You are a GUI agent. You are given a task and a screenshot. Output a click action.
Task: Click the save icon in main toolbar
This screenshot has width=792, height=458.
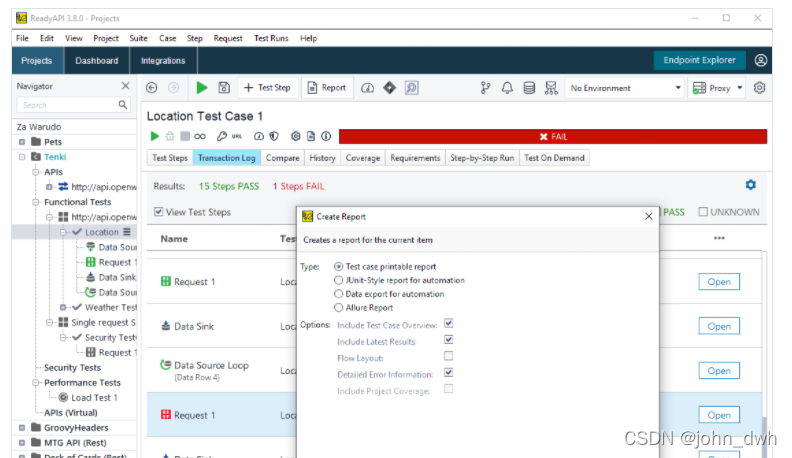[x=224, y=88]
